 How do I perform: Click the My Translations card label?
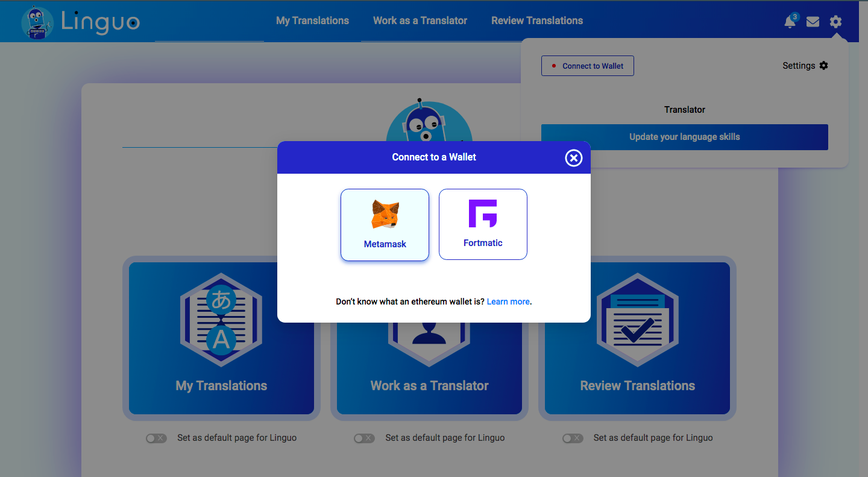tap(221, 386)
